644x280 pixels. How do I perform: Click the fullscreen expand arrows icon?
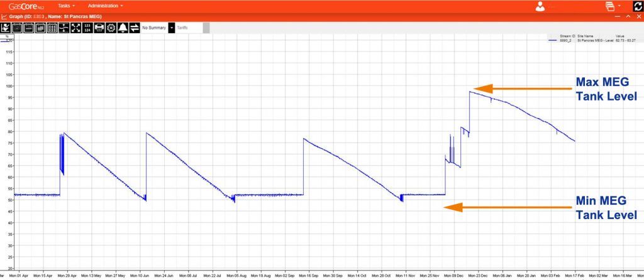(x=76, y=28)
